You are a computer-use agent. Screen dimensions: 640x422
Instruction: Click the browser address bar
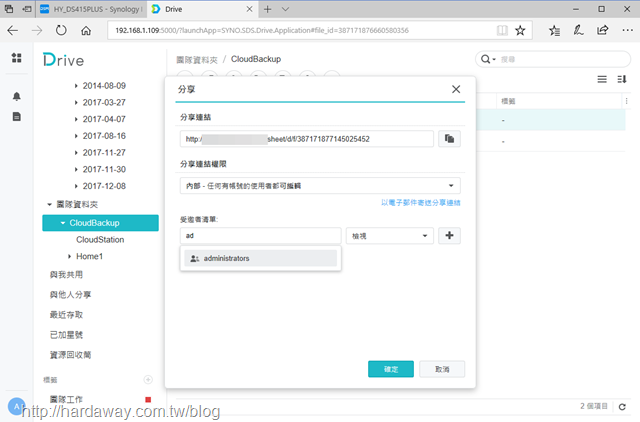[302, 30]
